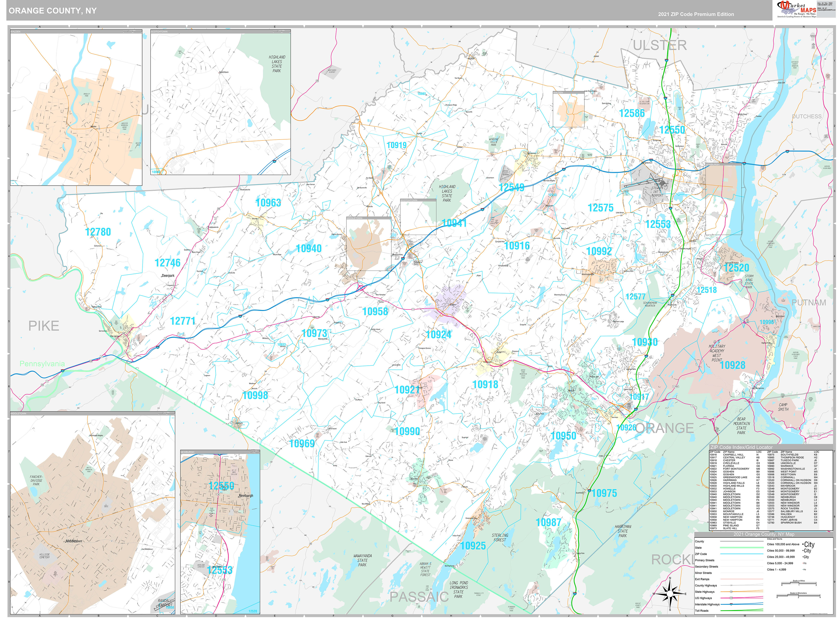
Task: Click ZIP code label 10918
Action: pyautogui.click(x=485, y=384)
